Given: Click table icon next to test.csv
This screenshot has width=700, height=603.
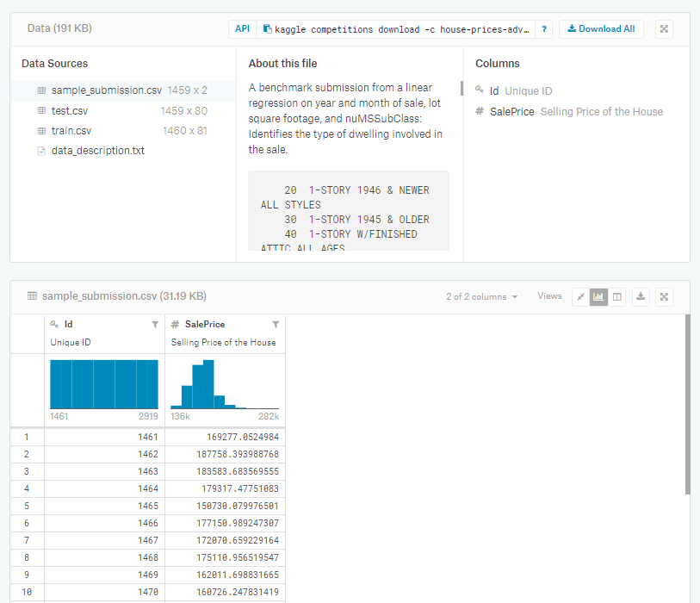Looking at the screenshot, I should click(x=41, y=111).
